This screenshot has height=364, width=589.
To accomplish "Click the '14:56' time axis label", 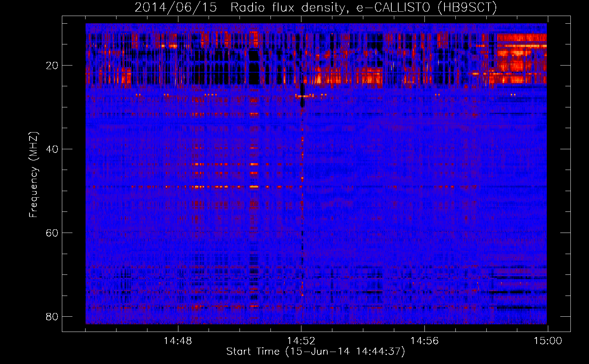I will pos(424,341).
